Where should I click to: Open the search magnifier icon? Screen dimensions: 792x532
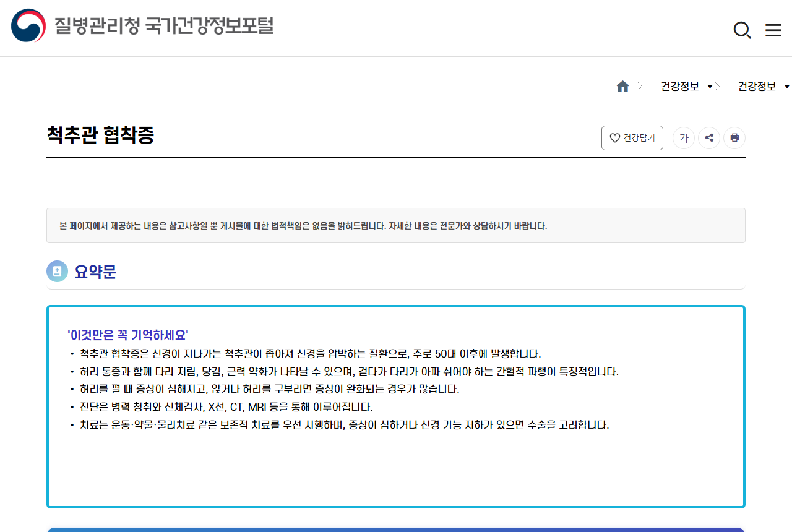tap(742, 30)
